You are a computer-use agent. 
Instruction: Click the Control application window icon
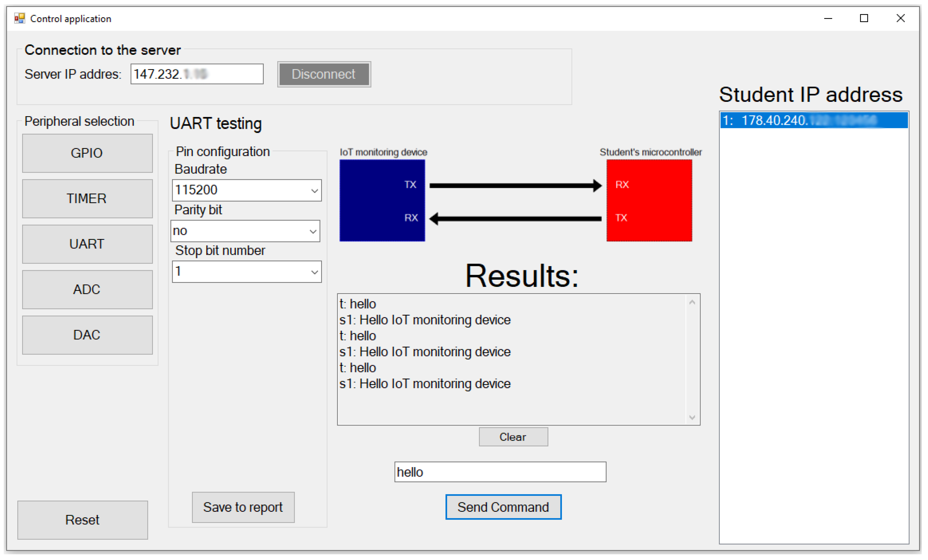point(19,18)
